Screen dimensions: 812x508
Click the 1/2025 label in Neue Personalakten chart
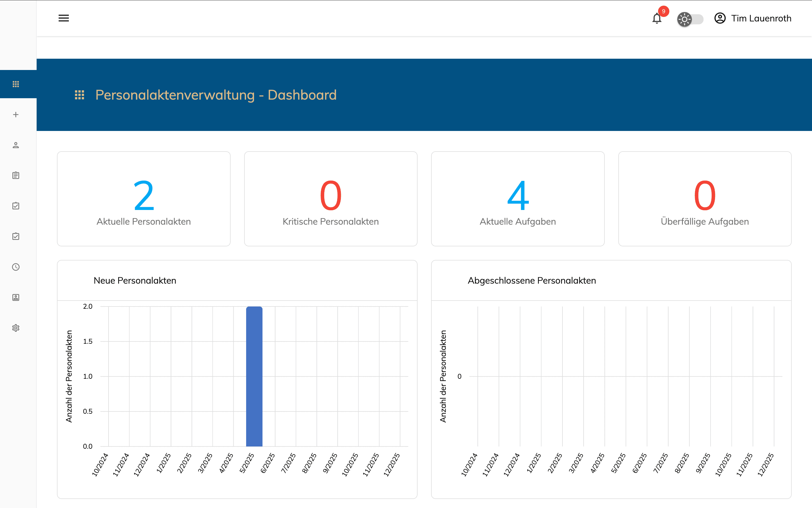click(x=164, y=463)
